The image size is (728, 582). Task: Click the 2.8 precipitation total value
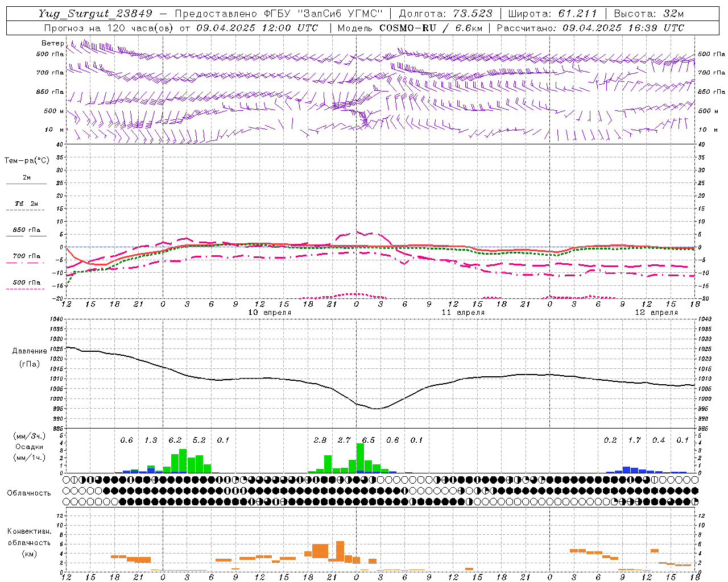320,440
